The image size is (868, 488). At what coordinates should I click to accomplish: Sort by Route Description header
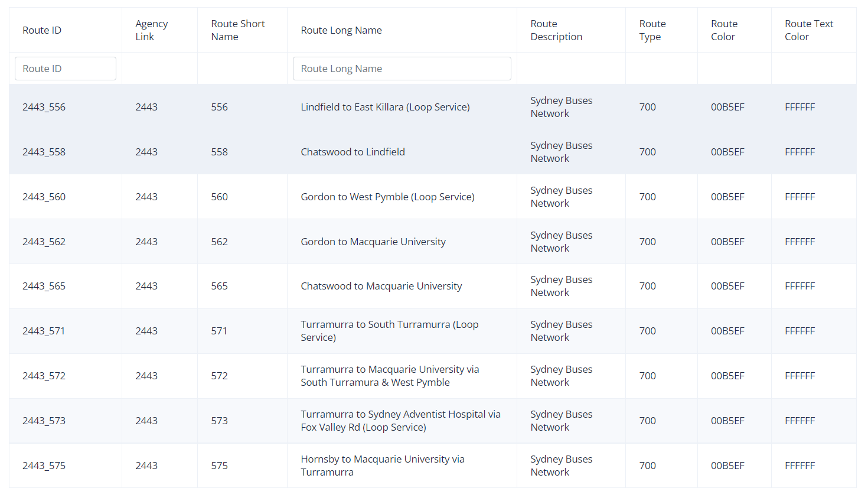coord(556,30)
